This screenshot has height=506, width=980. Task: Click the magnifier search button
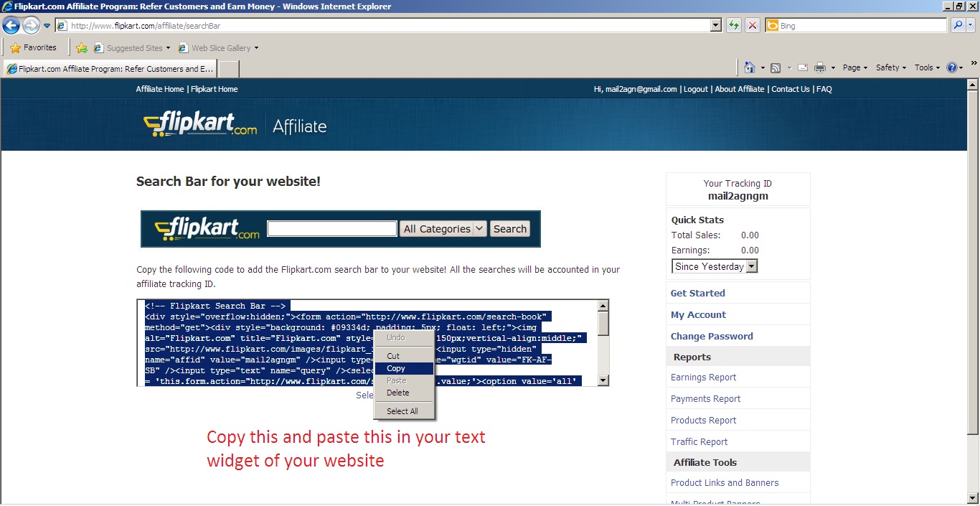pos(958,26)
